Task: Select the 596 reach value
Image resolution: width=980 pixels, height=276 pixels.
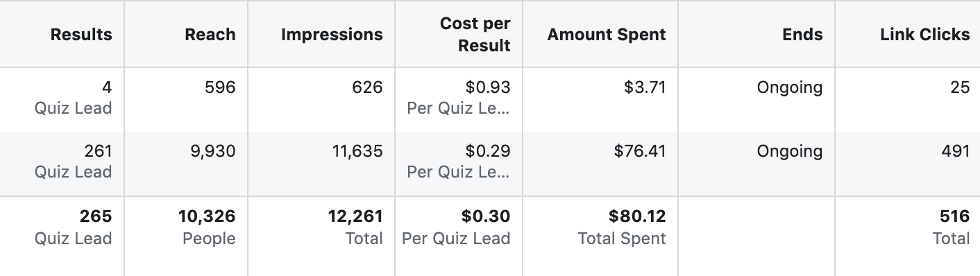Action: (x=219, y=87)
